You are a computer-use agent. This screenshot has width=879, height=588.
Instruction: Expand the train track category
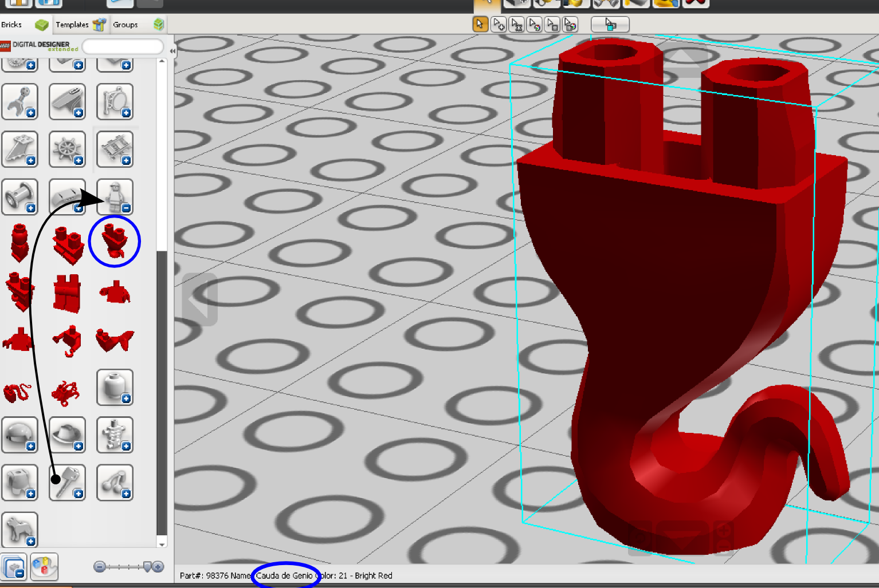(115, 149)
